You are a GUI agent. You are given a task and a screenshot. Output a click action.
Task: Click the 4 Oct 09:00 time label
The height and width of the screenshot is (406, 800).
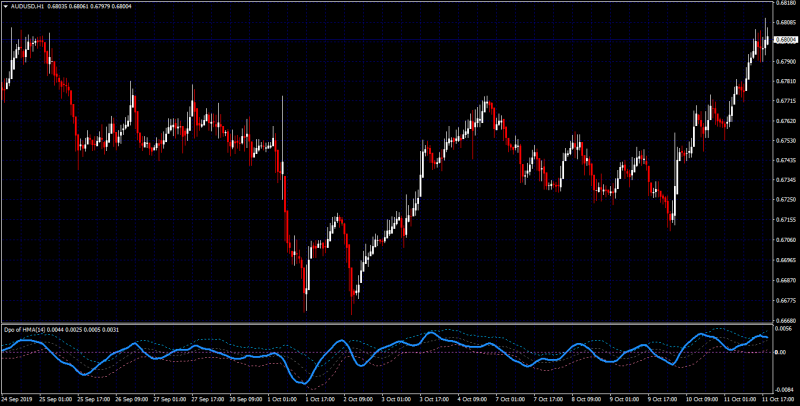click(474, 397)
